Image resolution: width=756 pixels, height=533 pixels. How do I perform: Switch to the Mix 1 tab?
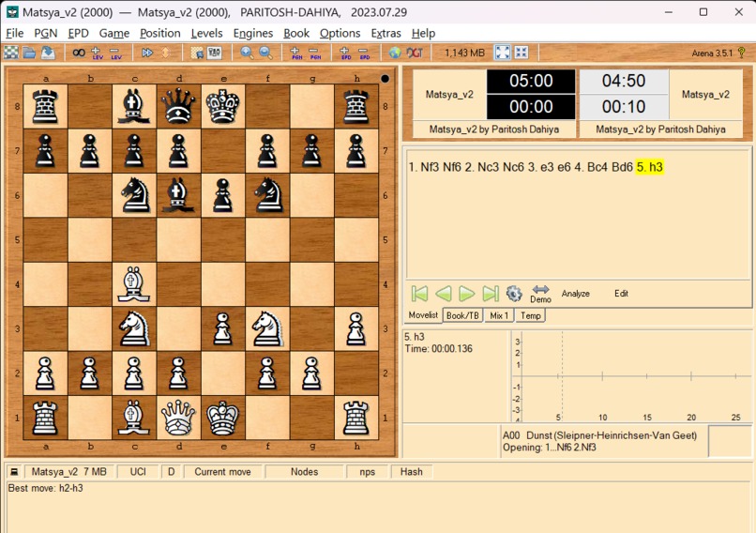click(x=499, y=315)
